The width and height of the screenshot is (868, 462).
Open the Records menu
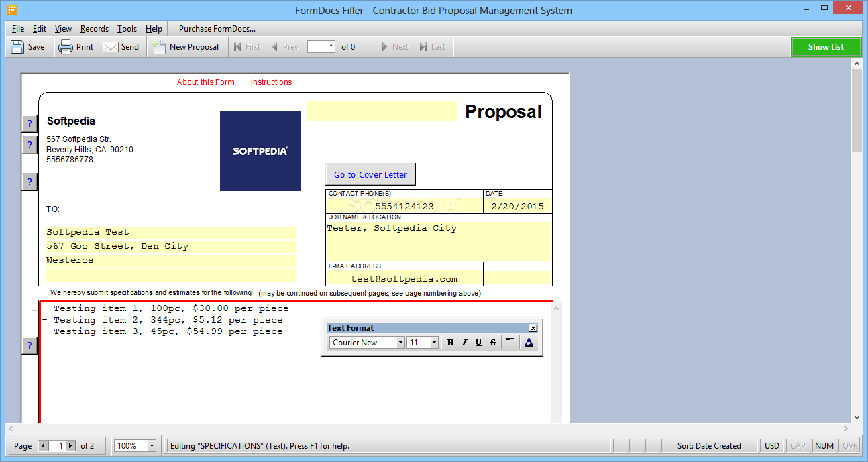click(x=95, y=29)
